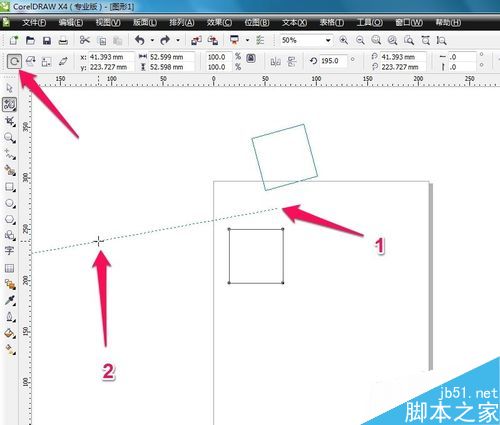This screenshot has width=500, height=425.
Task: Open the 编辑(E) menu
Action: pos(71,23)
